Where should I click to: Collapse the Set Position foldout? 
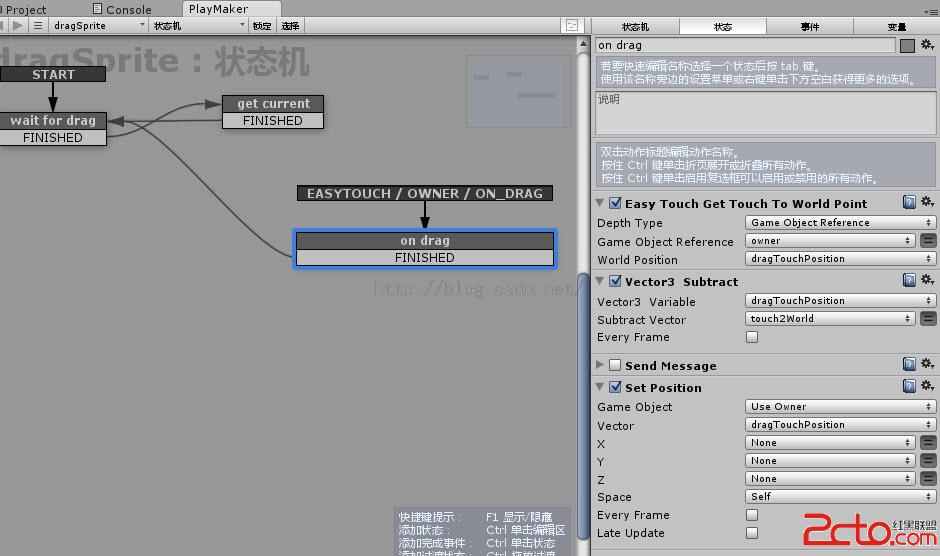pyautogui.click(x=599, y=387)
